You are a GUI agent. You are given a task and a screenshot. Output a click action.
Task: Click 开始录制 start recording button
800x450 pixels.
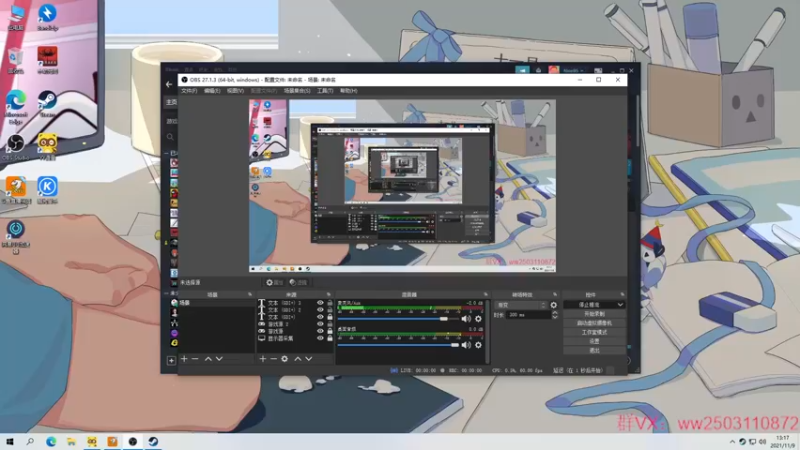click(x=594, y=314)
